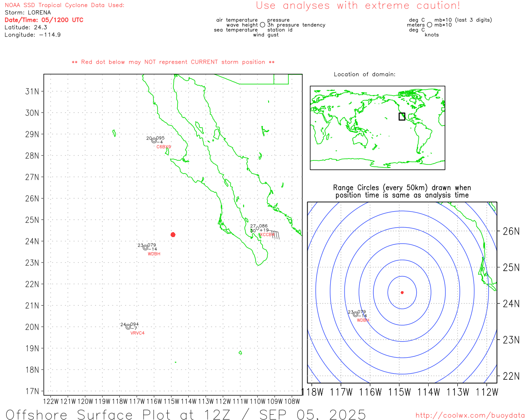Click the 'wind gust' legend label
Image resolution: width=525 pixels, height=420 pixels.
point(266,35)
